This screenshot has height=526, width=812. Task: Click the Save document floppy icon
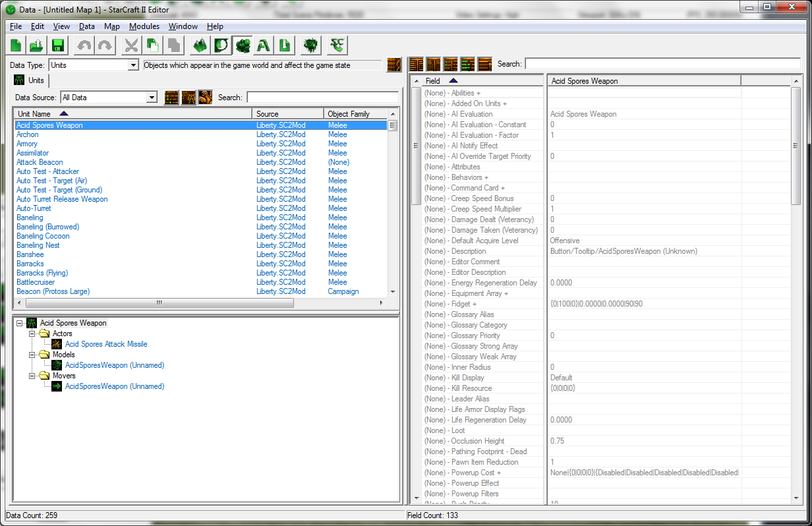(x=57, y=45)
